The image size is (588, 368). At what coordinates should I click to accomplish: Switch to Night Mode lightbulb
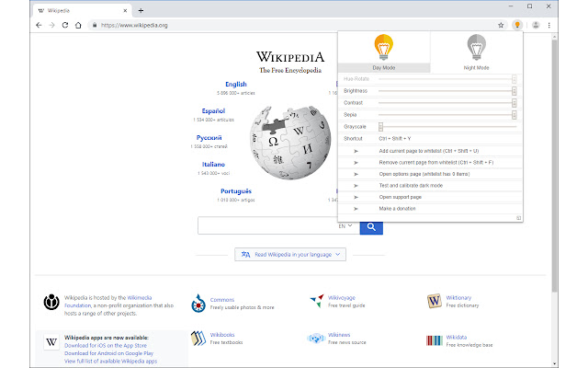coord(476,47)
